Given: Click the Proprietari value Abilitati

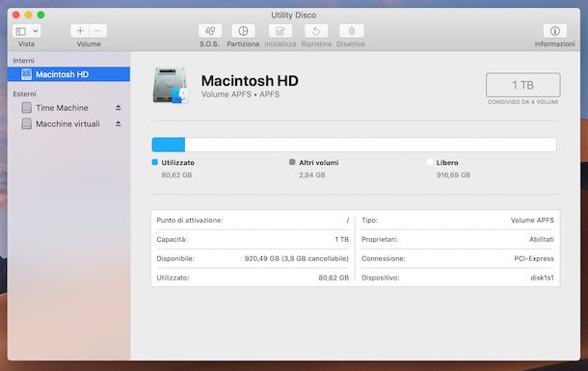Looking at the screenshot, I should click(x=542, y=239).
